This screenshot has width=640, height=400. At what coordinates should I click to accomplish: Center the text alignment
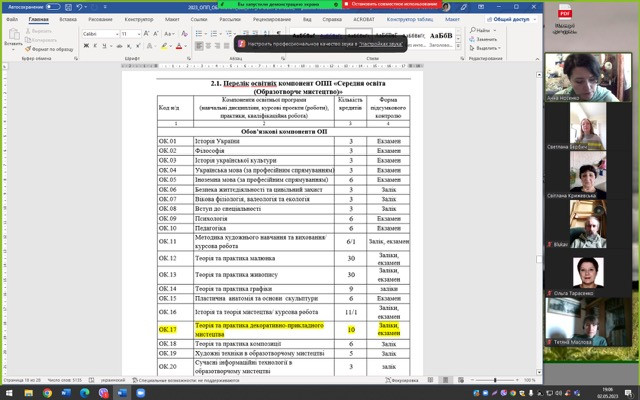pos(209,46)
